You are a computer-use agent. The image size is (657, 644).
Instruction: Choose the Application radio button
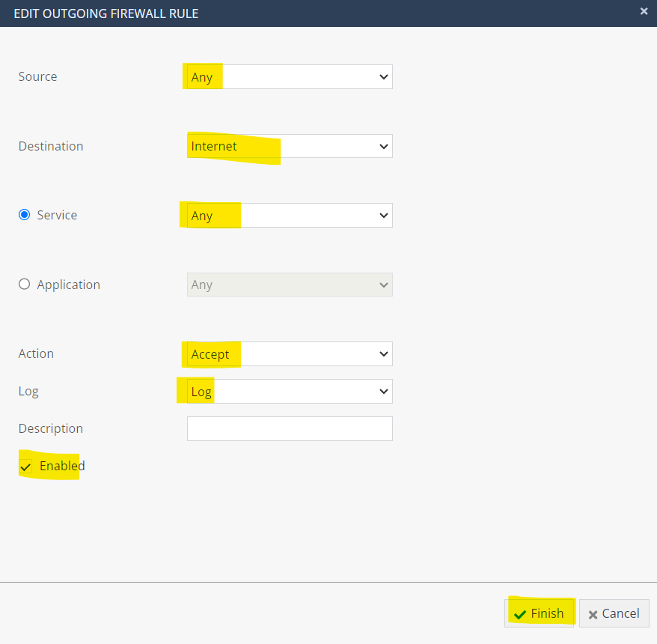pos(24,285)
